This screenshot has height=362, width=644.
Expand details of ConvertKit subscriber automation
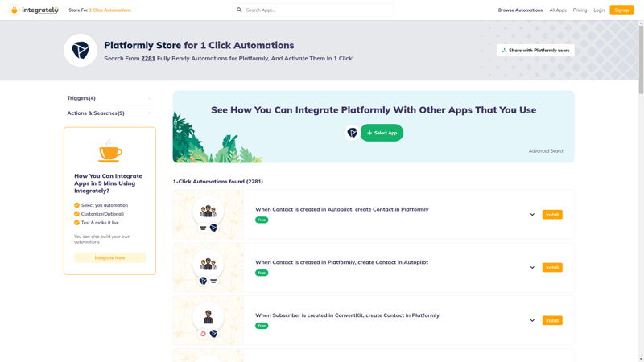pos(532,320)
